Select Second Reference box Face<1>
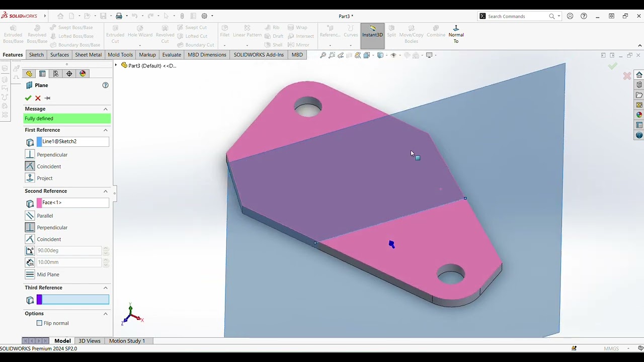 (x=73, y=203)
